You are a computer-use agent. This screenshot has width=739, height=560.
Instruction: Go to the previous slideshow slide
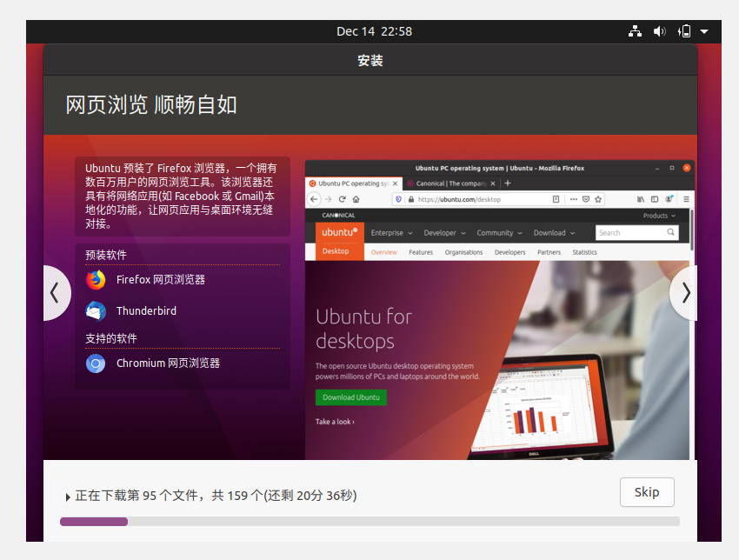pyautogui.click(x=56, y=293)
